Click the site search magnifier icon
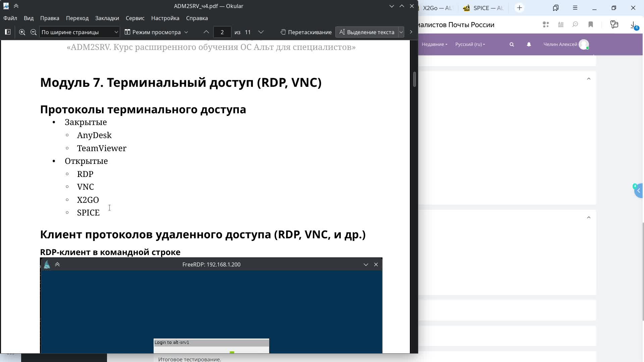The height and width of the screenshot is (362, 644). coord(512,44)
